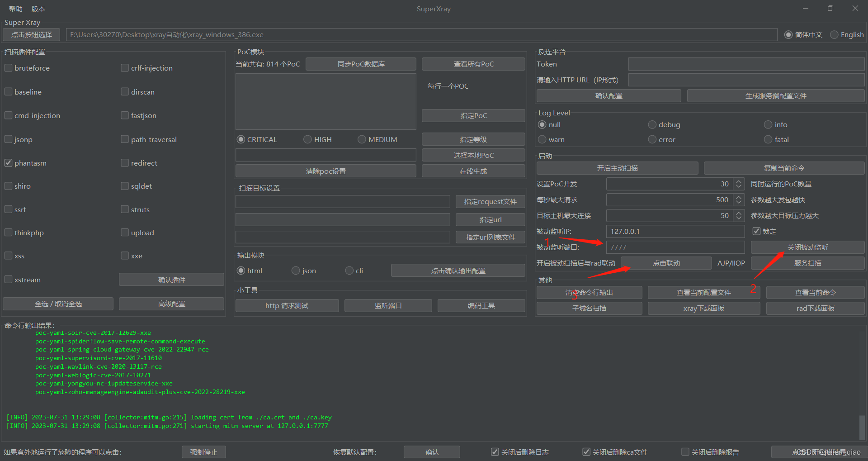Image resolution: width=868 pixels, height=461 pixels.
Task: Click the 指定url button
Action: (x=490, y=219)
